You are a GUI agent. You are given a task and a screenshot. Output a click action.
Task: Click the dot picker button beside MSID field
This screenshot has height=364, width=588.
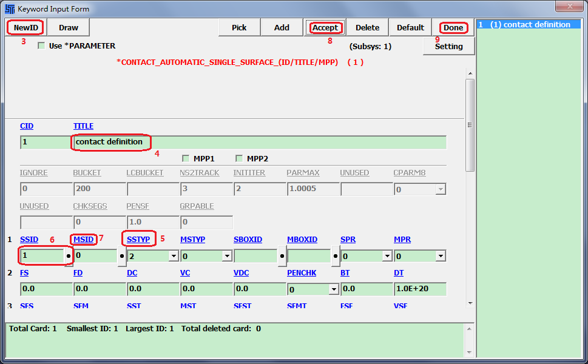pyautogui.click(x=122, y=257)
